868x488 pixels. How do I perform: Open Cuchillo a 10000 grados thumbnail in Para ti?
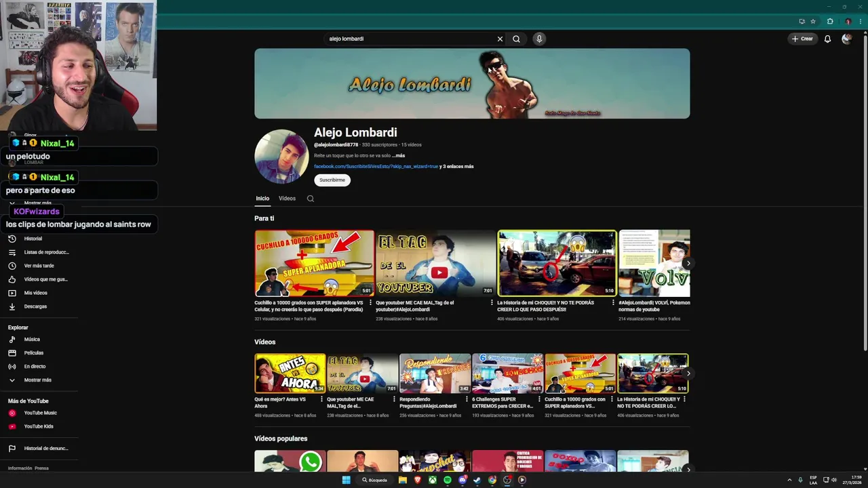coord(314,263)
